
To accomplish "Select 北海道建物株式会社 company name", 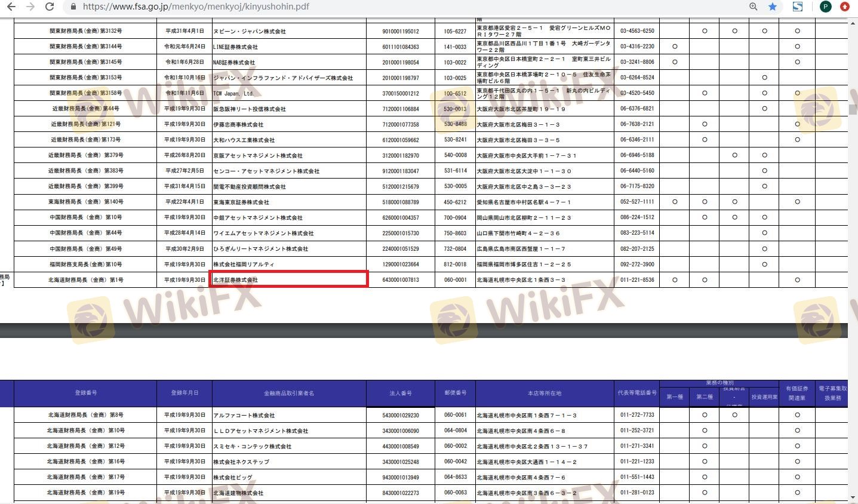I will click(238, 493).
